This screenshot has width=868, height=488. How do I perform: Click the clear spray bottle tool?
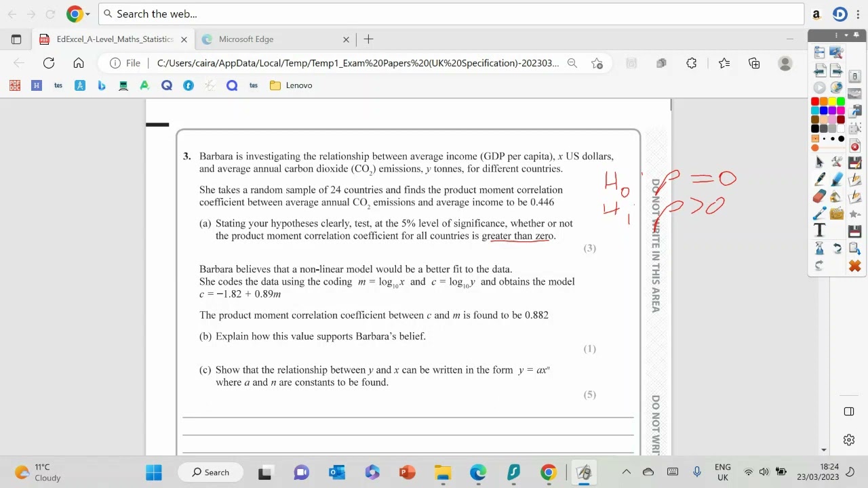coord(820,248)
